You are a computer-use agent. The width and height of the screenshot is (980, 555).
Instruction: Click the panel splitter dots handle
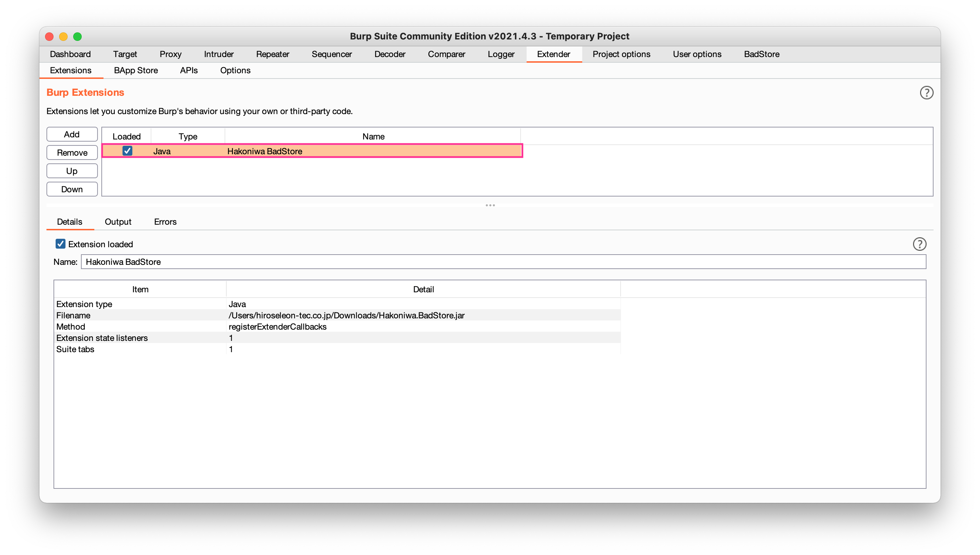coord(490,205)
